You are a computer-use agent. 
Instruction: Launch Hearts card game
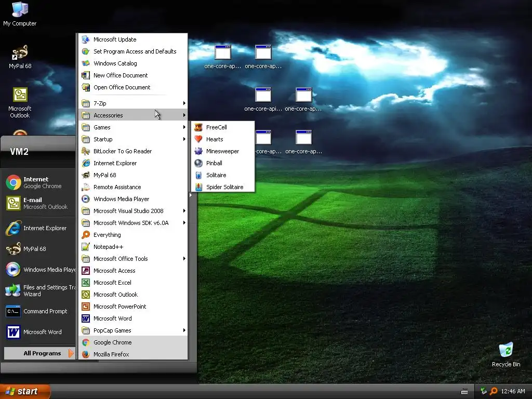point(223,139)
